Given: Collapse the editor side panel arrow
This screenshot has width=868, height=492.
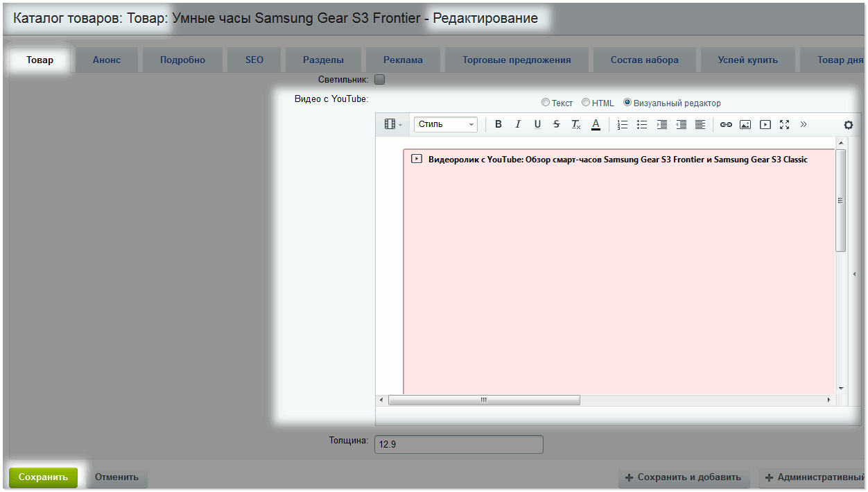Looking at the screenshot, I should (854, 274).
